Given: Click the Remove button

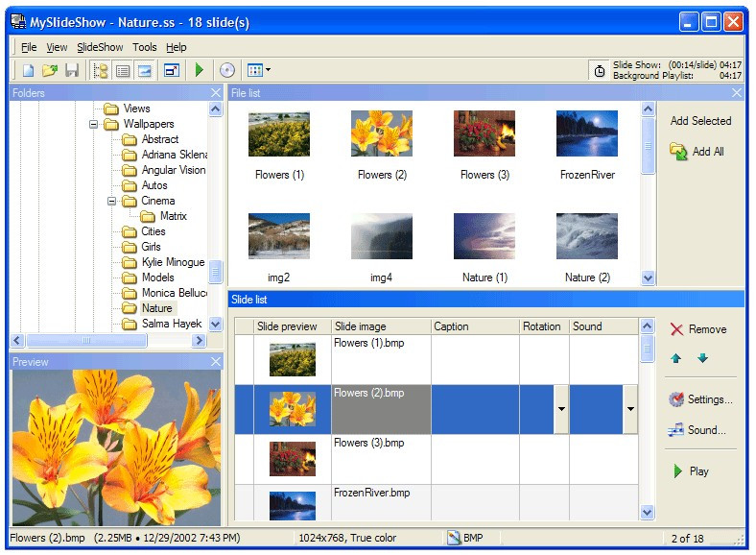Looking at the screenshot, I should point(697,329).
